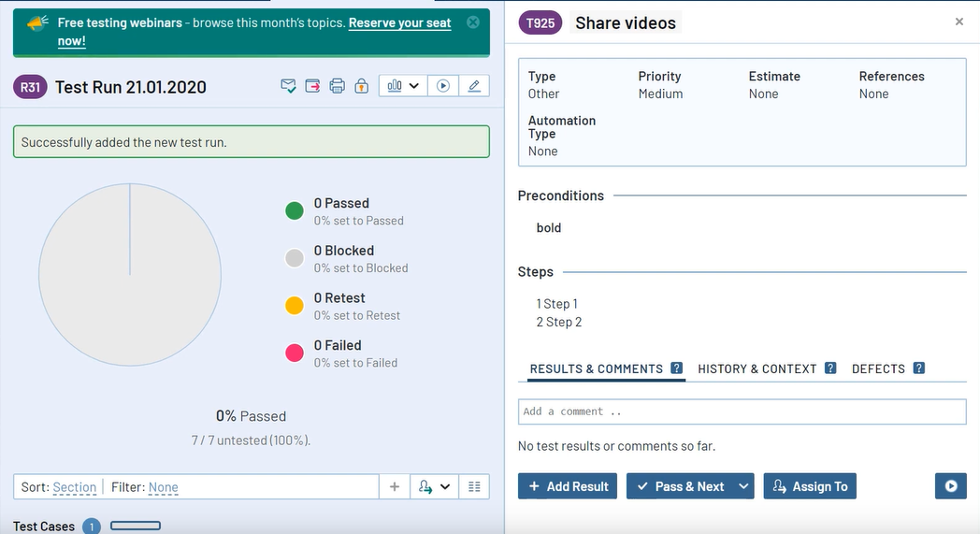This screenshot has height=534, width=980.
Task: Click the Assign To button
Action: pos(810,486)
